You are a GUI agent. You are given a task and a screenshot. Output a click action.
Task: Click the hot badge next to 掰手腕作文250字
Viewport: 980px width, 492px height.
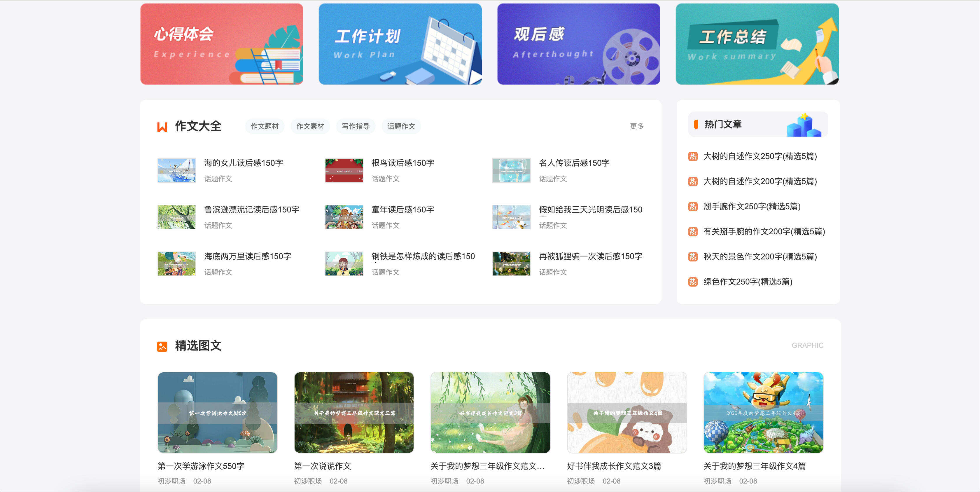pos(693,207)
